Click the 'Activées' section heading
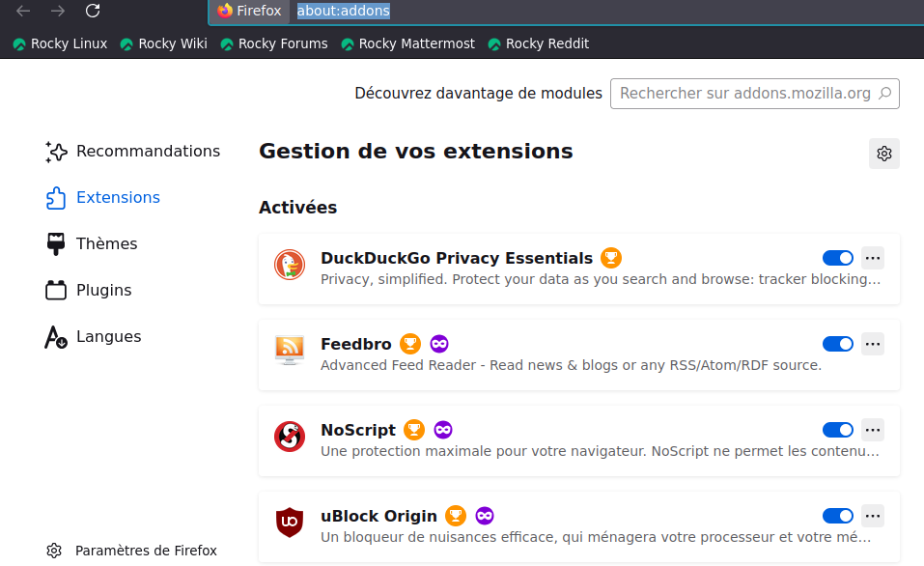 (297, 208)
